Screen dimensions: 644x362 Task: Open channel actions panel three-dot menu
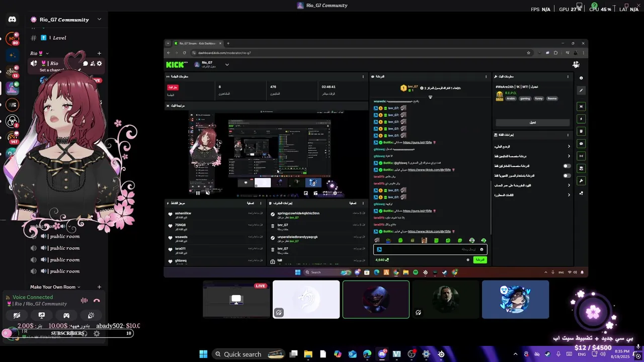(x=568, y=135)
